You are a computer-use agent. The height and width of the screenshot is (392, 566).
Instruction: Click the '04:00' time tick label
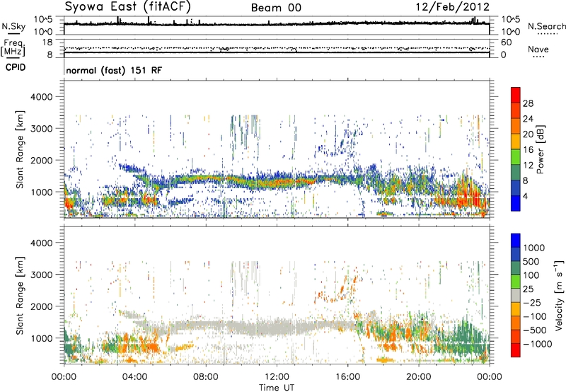135,377
